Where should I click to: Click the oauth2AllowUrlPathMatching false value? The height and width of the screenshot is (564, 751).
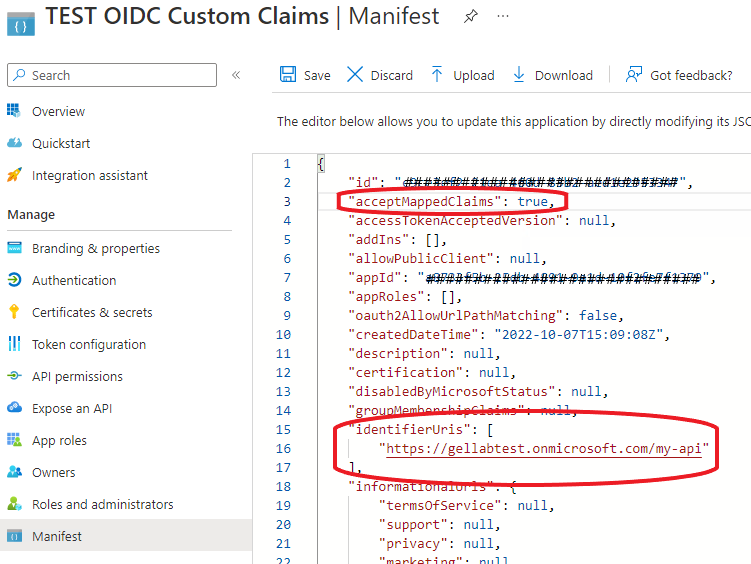pos(598,316)
